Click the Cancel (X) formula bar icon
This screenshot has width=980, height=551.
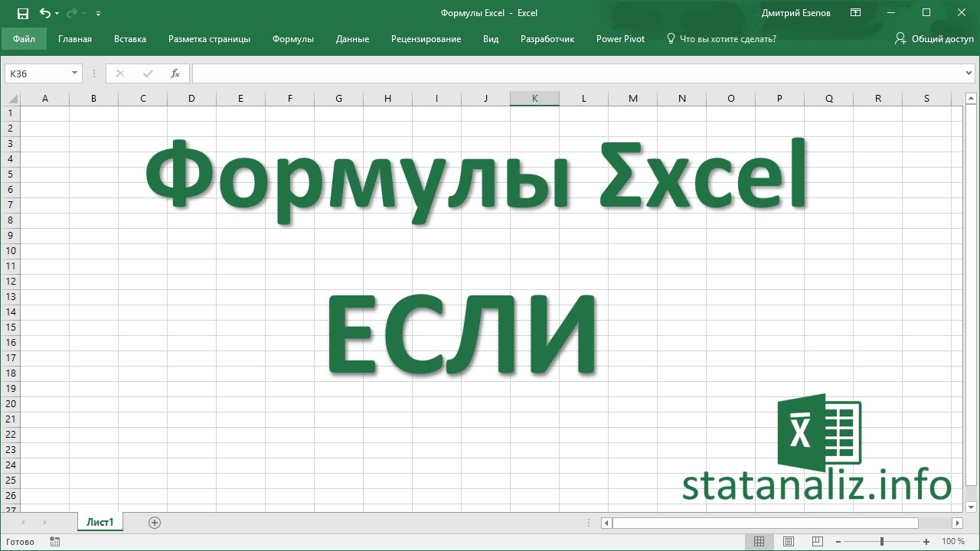click(119, 73)
